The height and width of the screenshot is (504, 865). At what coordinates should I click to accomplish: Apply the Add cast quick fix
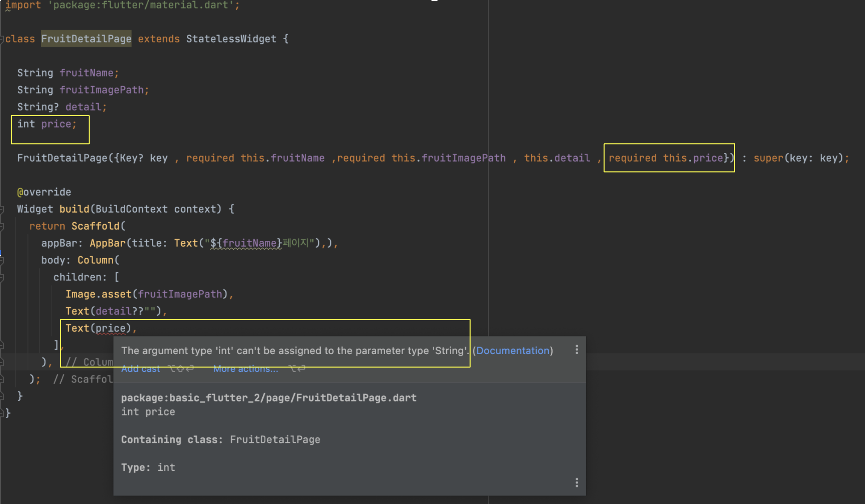click(x=141, y=369)
